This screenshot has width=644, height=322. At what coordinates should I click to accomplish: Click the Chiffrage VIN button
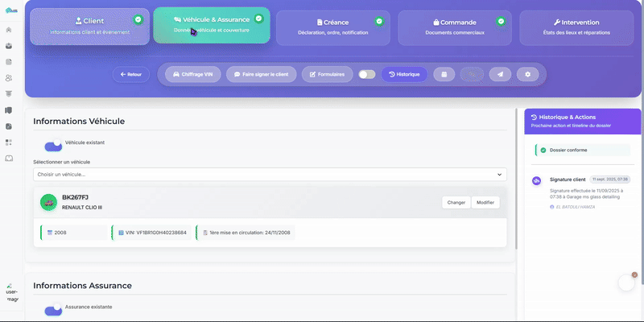[193, 74]
